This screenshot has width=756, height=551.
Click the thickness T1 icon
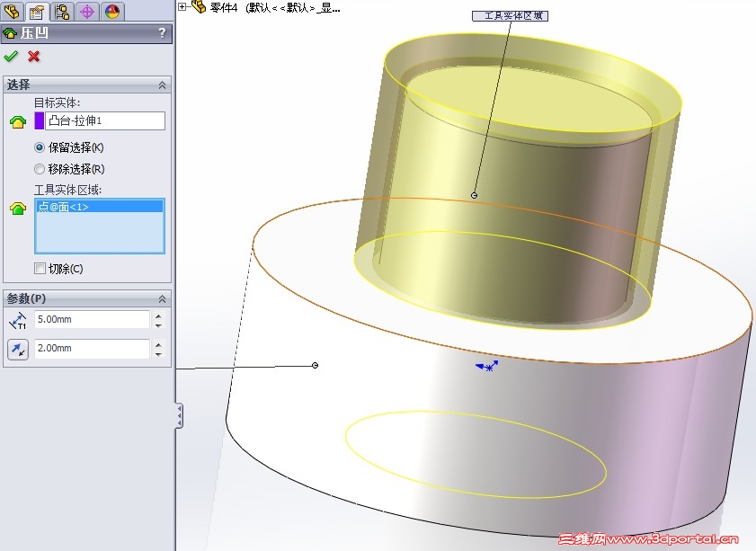click(18, 321)
